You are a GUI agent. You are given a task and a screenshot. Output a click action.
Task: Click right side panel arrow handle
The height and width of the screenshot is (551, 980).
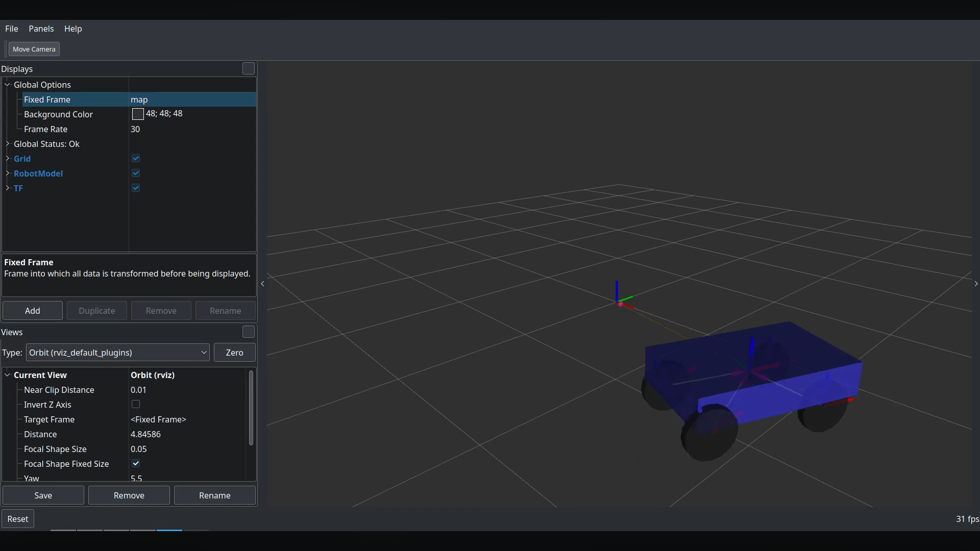click(975, 284)
